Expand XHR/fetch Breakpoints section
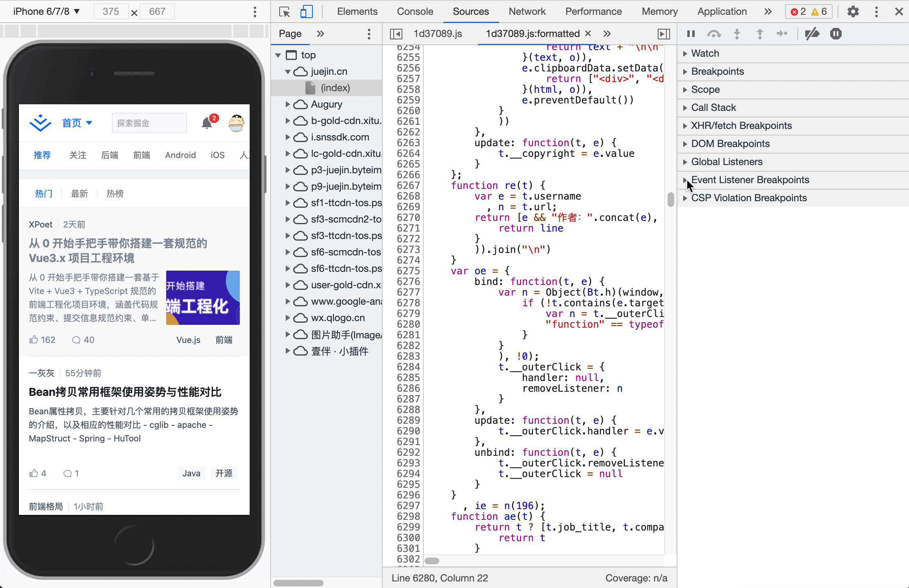 793,126
